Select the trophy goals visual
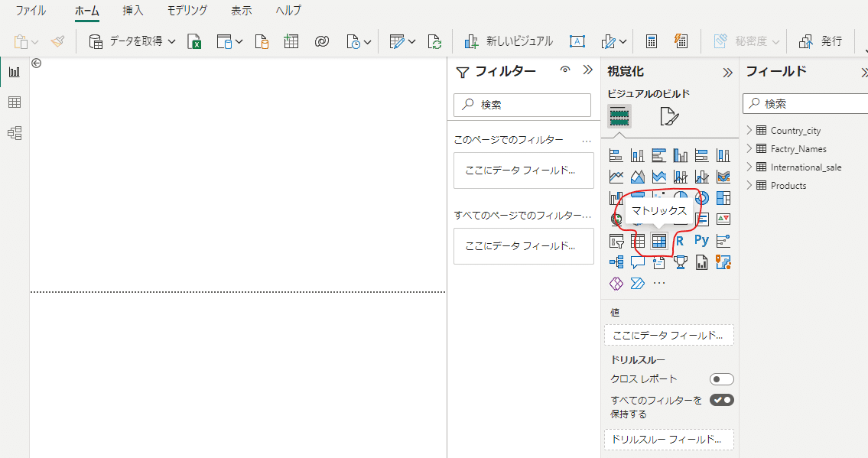Image resolution: width=868 pixels, height=458 pixels. point(681,262)
